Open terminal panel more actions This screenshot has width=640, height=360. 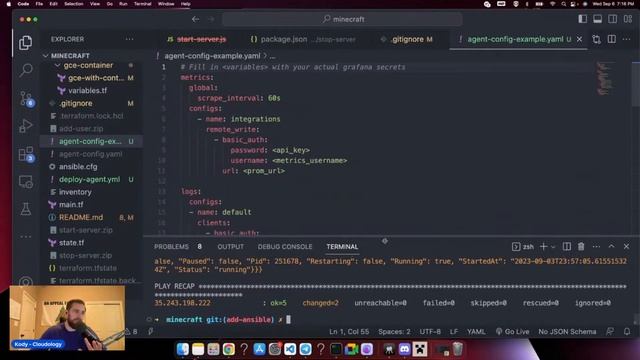coord(596,247)
